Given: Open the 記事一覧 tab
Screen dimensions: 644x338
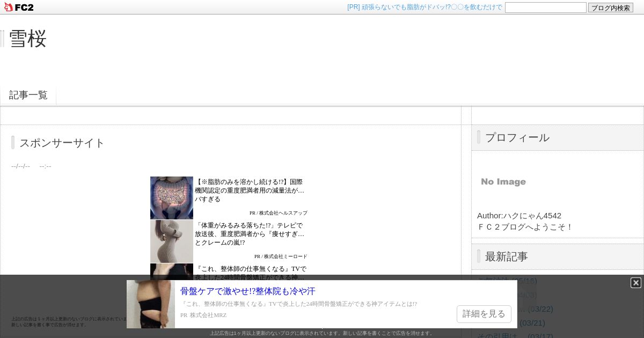Looking at the screenshot, I should 28,95.
